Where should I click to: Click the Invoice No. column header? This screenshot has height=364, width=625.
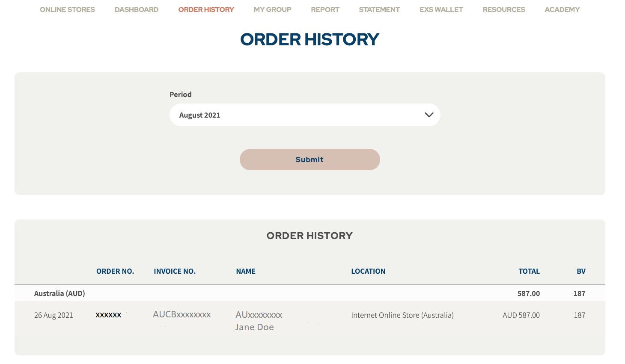coord(175,271)
